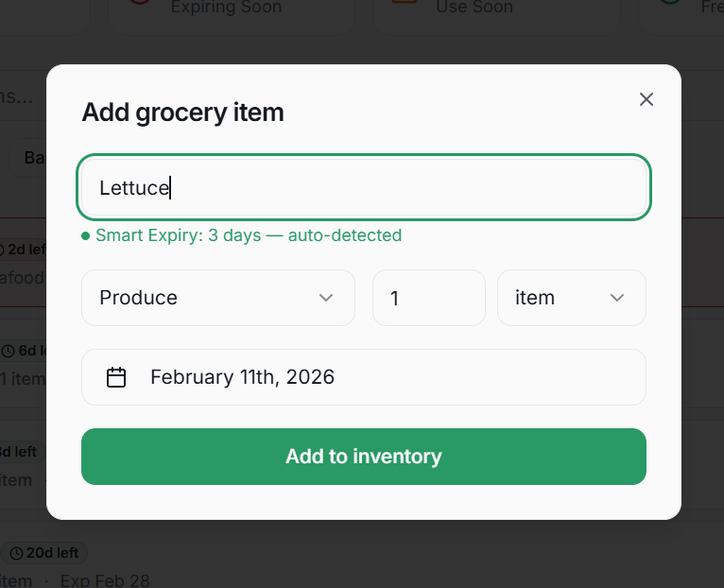Click the chevron arrow beside Produce
This screenshot has height=588, width=724.
(x=326, y=298)
